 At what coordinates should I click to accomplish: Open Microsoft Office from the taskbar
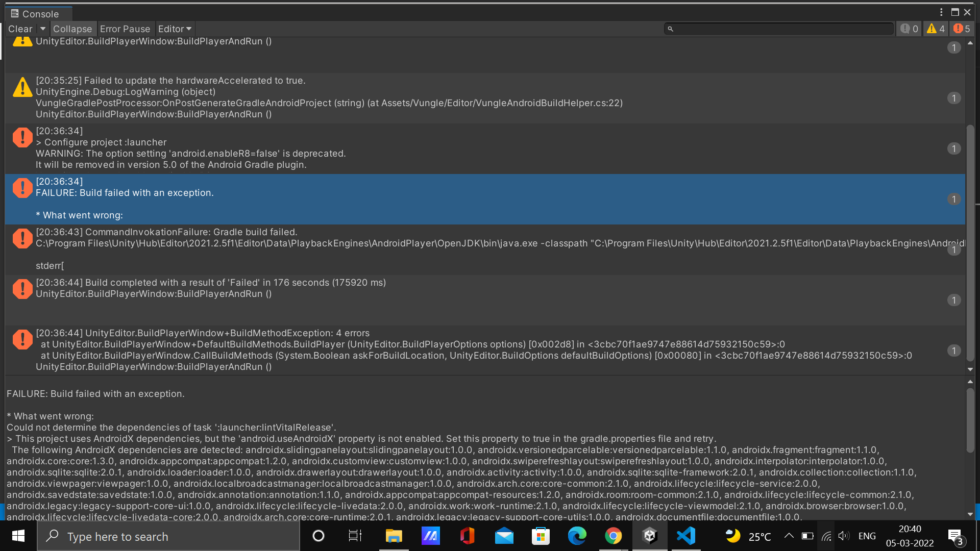pos(468,536)
